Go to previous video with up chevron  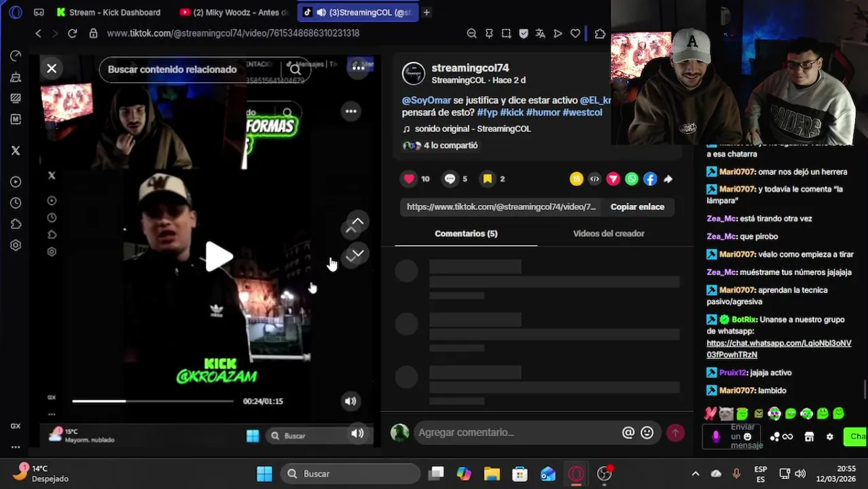(357, 222)
